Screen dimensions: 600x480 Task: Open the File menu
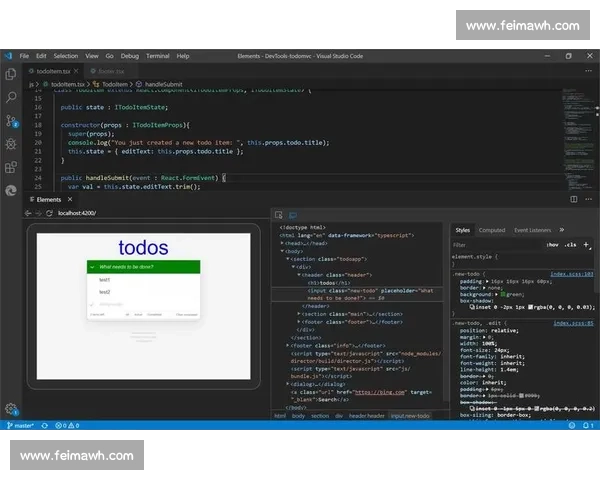pos(24,56)
